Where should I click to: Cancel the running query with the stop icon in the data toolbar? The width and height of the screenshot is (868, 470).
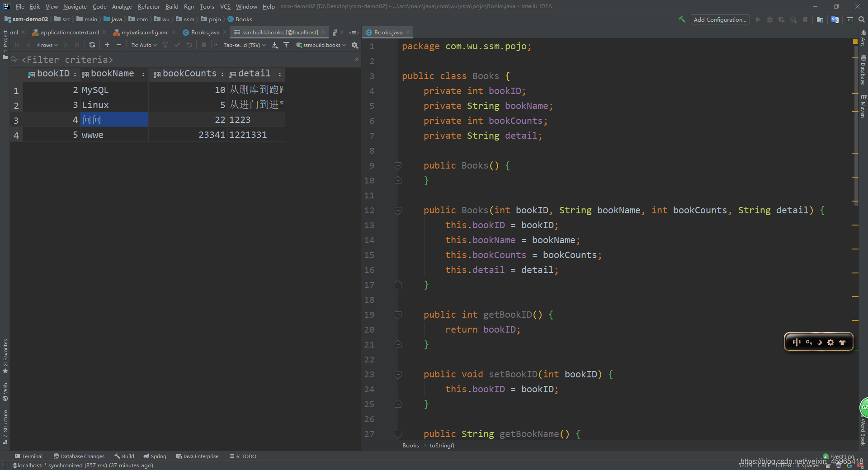204,45
